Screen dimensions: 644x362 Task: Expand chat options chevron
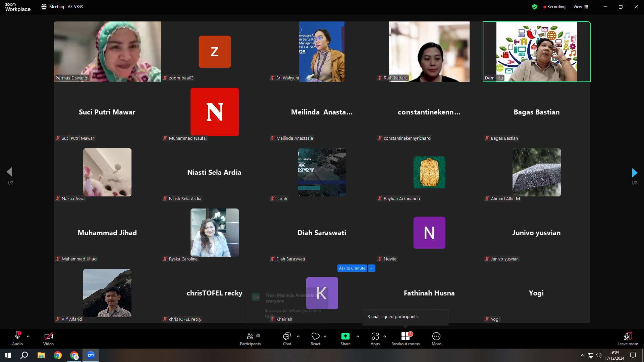[x=298, y=336]
